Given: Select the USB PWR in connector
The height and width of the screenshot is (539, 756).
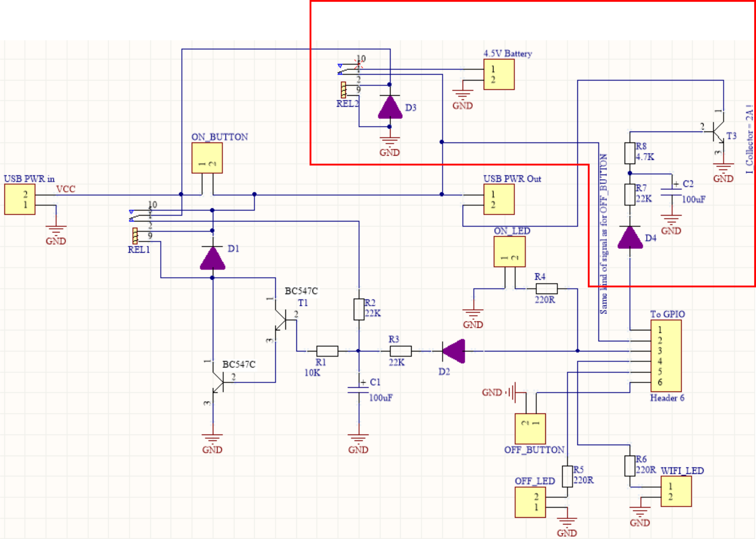Looking at the screenshot, I should [19, 199].
